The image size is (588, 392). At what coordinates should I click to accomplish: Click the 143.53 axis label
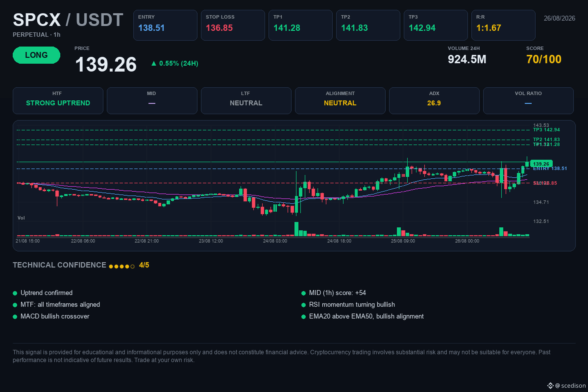pos(541,125)
